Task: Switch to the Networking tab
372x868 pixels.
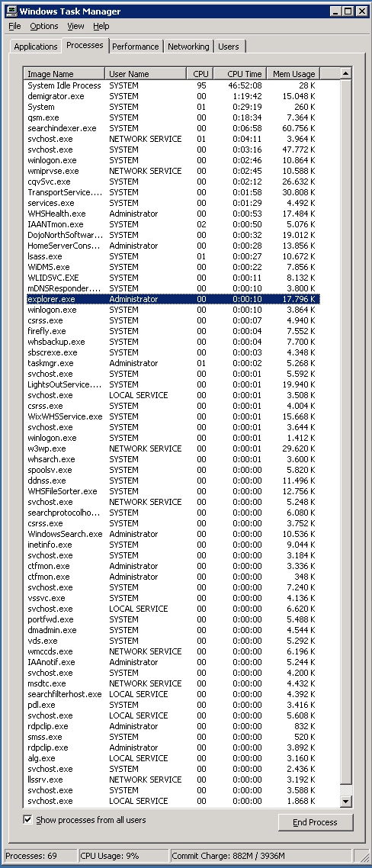Action: coord(189,47)
